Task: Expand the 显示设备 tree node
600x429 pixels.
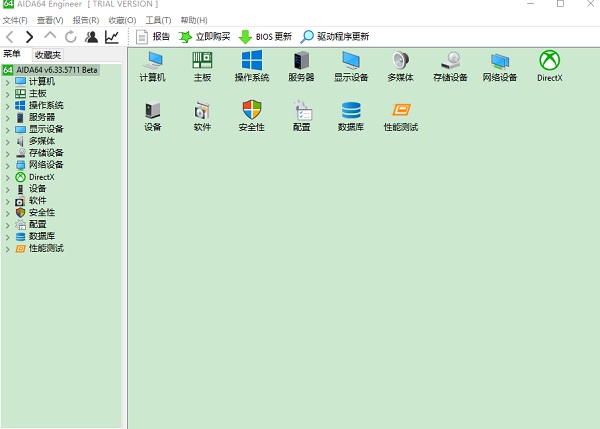Action: 8,129
